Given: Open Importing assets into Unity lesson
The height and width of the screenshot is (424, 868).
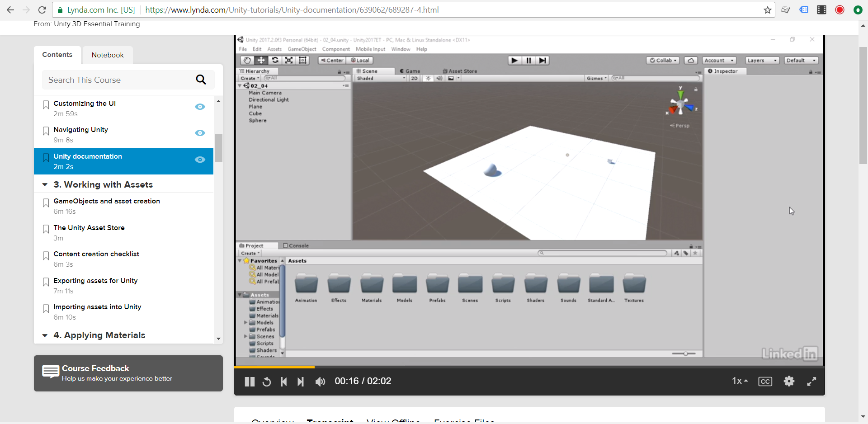Looking at the screenshot, I should [97, 307].
